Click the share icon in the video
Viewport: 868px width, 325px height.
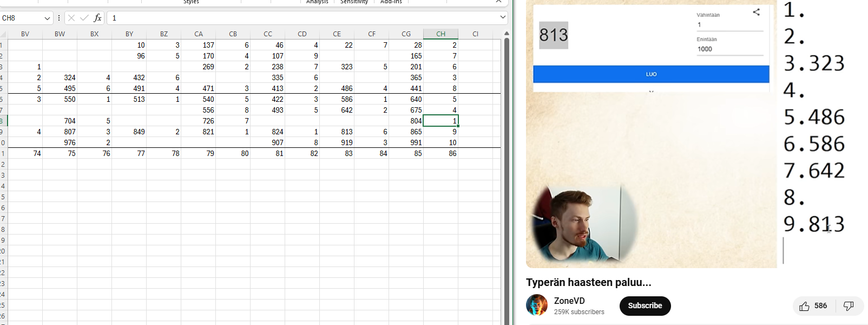pyautogui.click(x=756, y=11)
